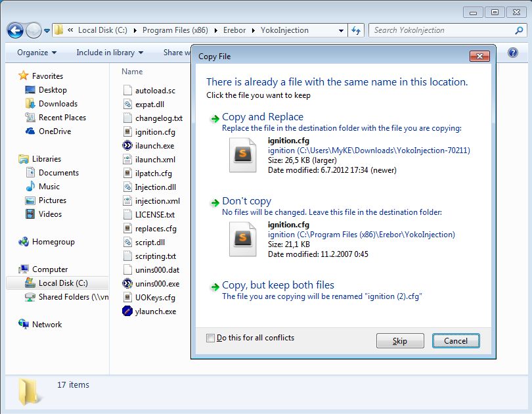Select unins000.exe uninstaller icon
Image resolution: width=532 pixels, height=414 pixels.
coord(127,284)
